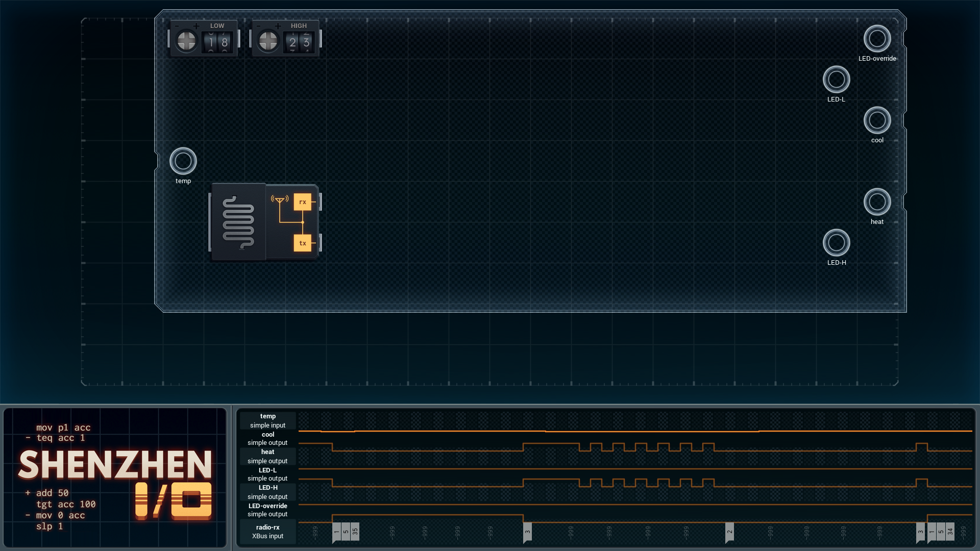This screenshot has height=551, width=980.
Task: Click the LED-override output pin
Action: [x=877, y=39]
